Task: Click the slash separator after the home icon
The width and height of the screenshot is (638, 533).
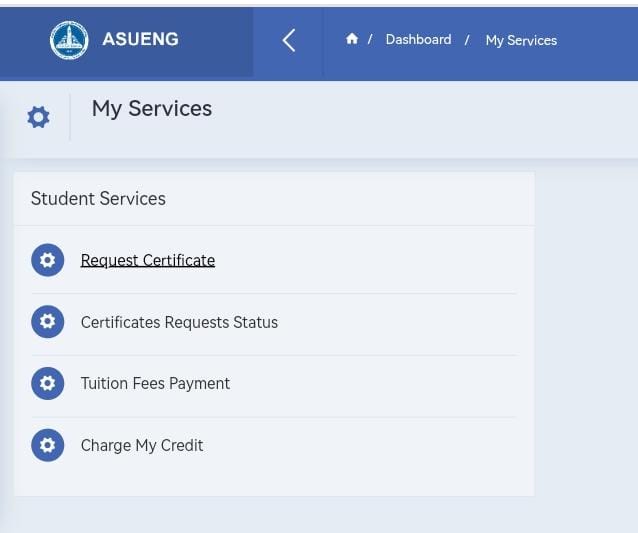Action: (370, 39)
